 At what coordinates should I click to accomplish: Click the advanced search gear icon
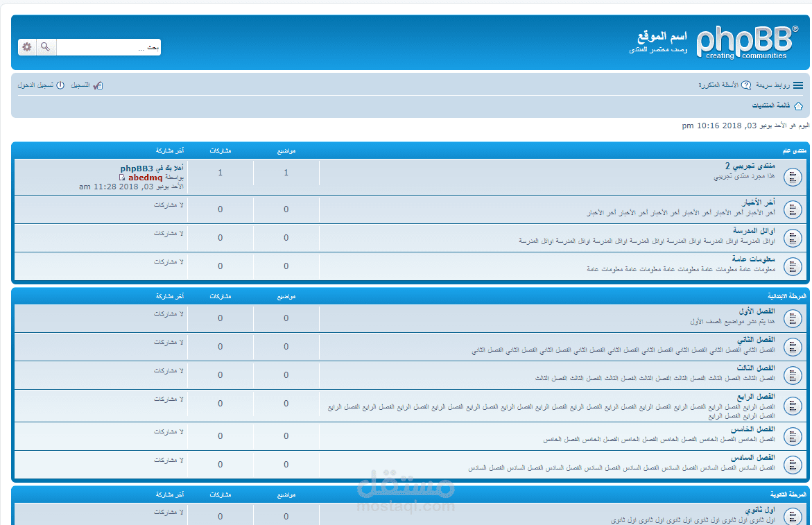click(x=26, y=46)
